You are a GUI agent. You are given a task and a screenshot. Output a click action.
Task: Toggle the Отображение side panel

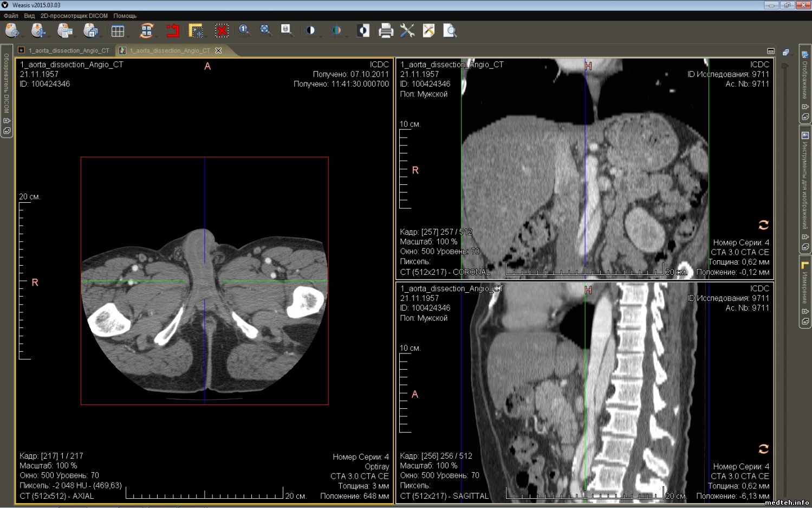(x=805, y=81)
